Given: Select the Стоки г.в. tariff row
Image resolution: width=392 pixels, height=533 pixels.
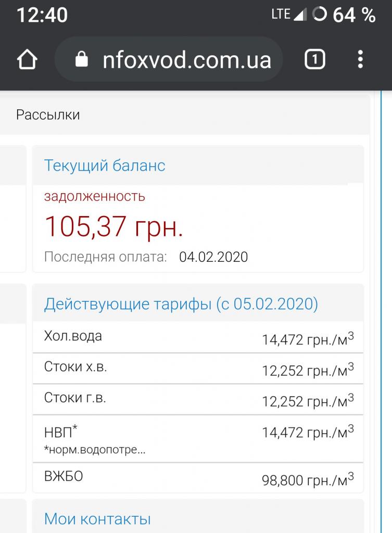Looking at the screenshot, I should click(x=198, y=399).
